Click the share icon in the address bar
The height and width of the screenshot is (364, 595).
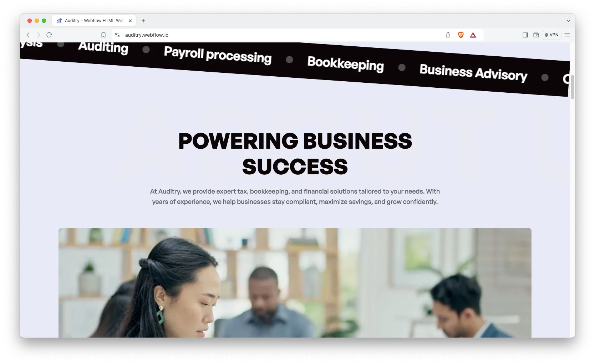[448, 35]
